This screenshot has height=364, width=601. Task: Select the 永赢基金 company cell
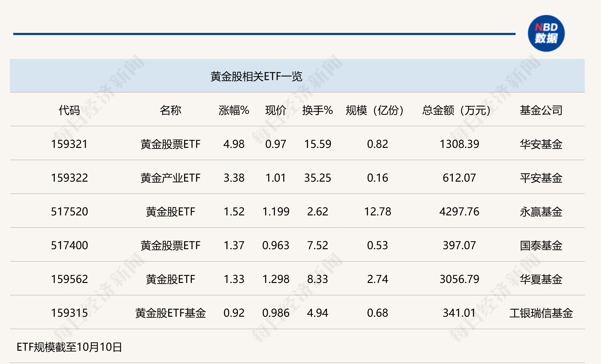click(x=541, y=212)
